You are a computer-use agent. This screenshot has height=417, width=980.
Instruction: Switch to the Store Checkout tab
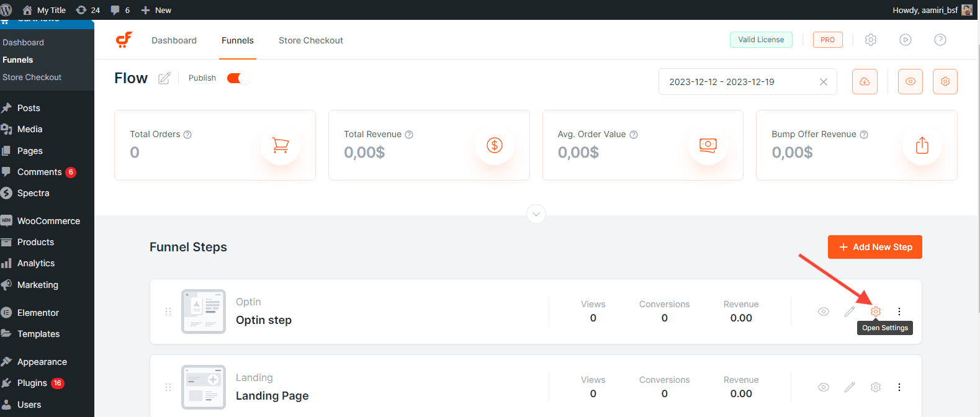click(310, 40)
